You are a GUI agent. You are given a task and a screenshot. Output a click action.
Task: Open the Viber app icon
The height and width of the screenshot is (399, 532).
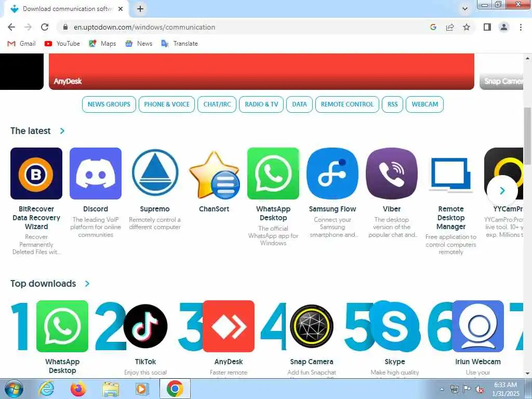[x=392, y=174]
